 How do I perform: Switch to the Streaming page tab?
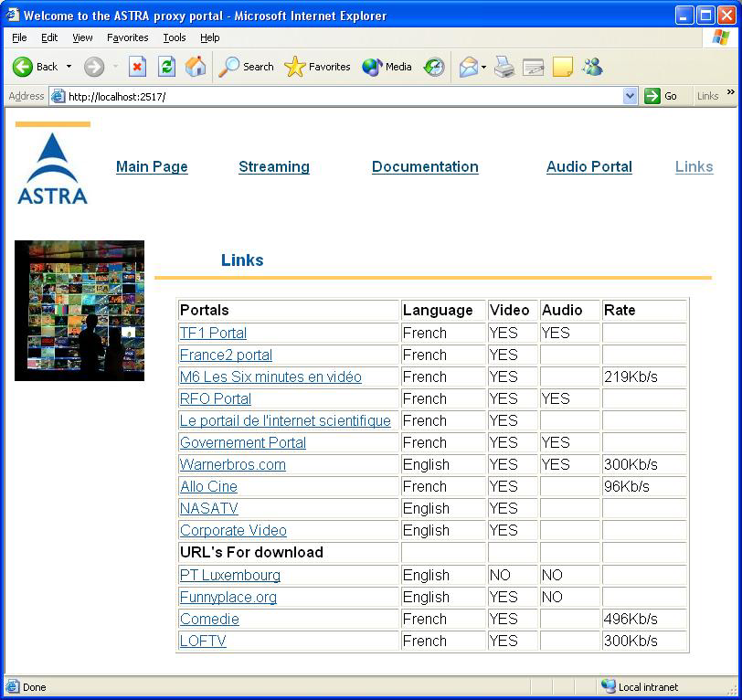coord(273,166)
